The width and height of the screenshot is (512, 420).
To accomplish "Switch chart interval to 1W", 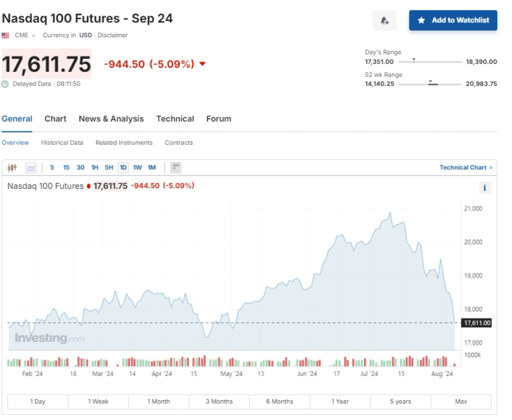I will [138, 168].
